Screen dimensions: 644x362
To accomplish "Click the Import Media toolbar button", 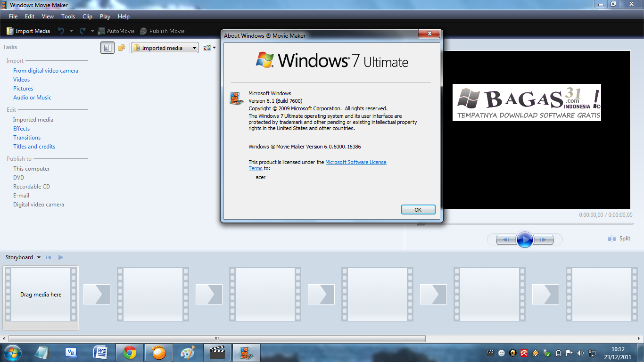I will pos(28,31).
